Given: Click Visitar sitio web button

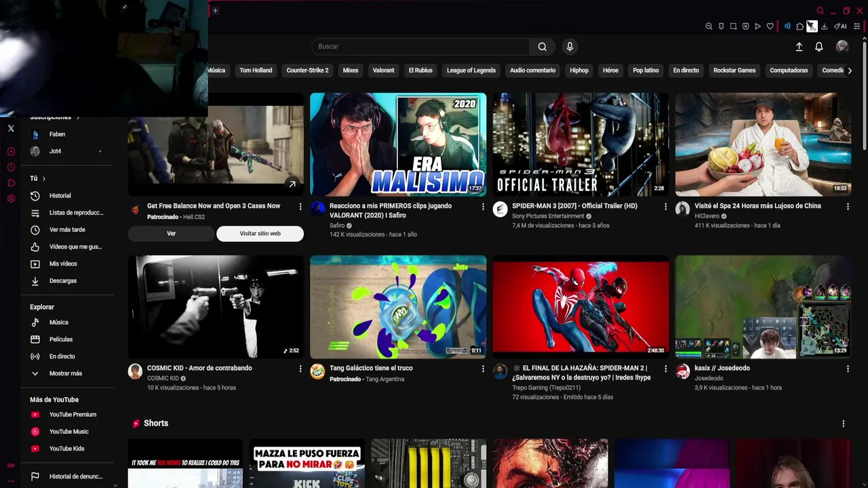Looking at the screenshot, I should [260, 234].
